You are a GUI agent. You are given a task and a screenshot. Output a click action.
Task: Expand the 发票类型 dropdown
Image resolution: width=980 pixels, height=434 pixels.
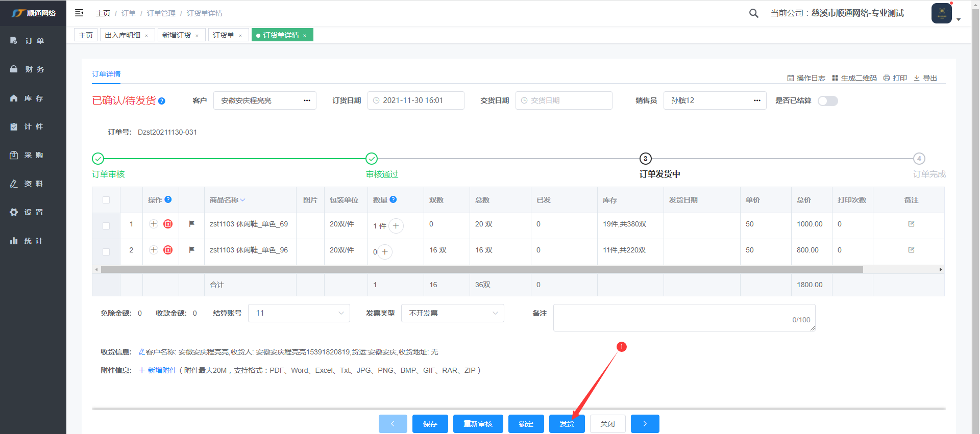tap(452, 313)
